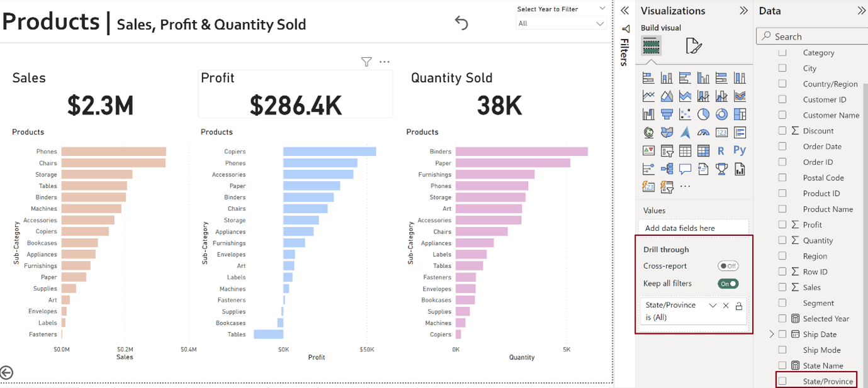The width and height of the screenshot is (868, 388).
Task: Toggle Cross-report drill through switch
Action: (x=728, y=266)
